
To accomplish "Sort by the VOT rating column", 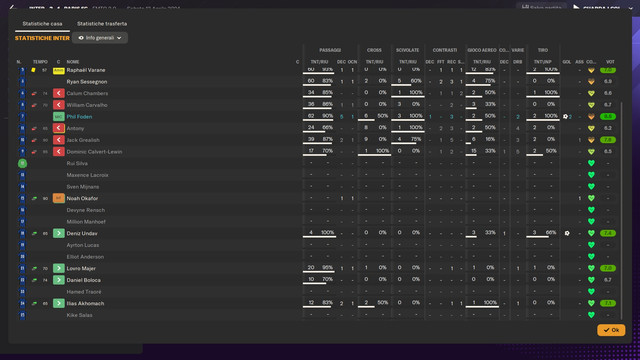I will (x=610, y=62).
